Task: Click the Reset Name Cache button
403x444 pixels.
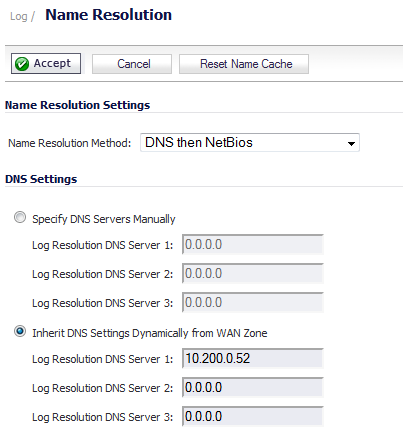Action: point(244,64)
